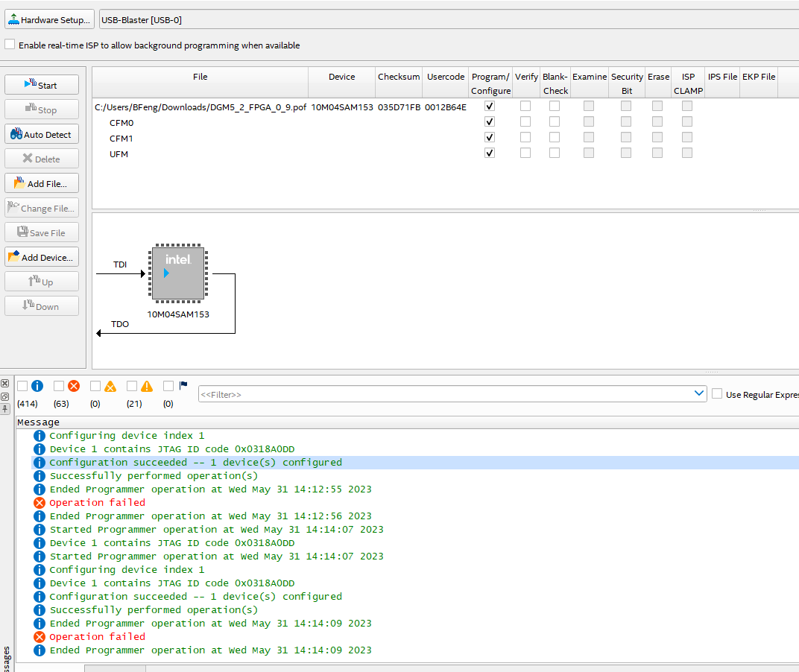This screenshot has width=799, height=672.
Task: Click into the Filter text field
Action: tap(446, 394)
